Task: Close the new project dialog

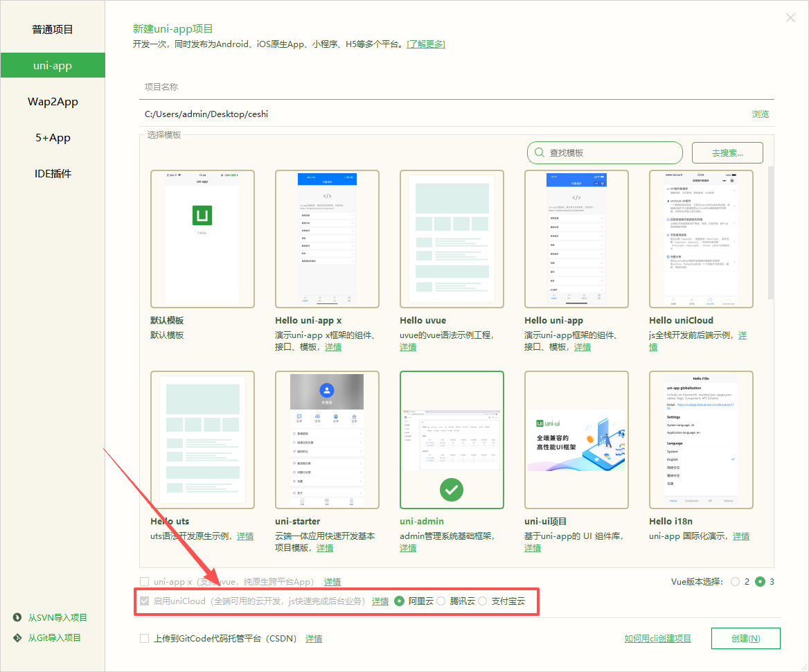Action: coord(790,18)
